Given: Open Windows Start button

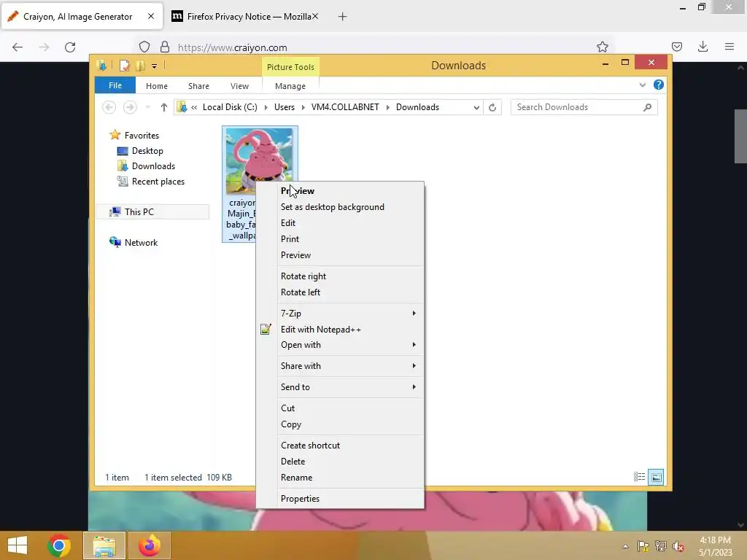Looking at the screenshot, I should [18, 545].
